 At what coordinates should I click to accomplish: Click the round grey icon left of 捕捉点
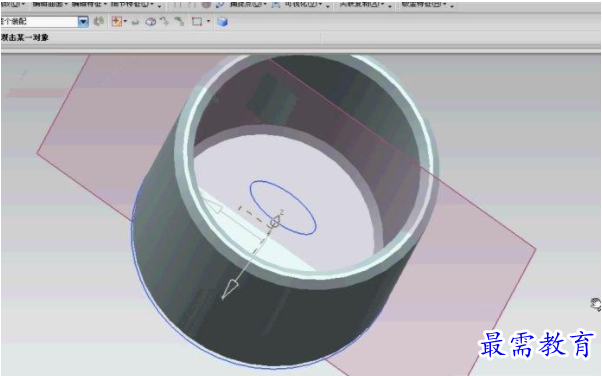(x=206, y=4)
